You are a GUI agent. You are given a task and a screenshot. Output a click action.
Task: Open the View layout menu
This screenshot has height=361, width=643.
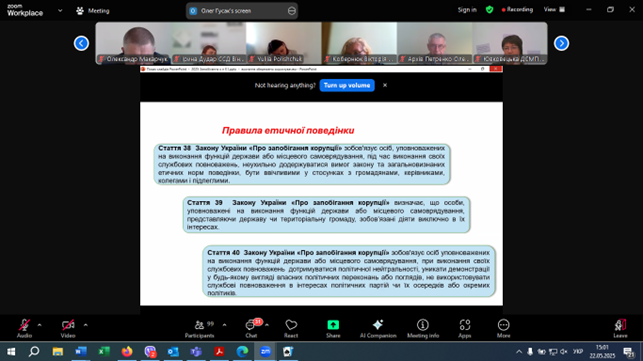coord(554,9)
